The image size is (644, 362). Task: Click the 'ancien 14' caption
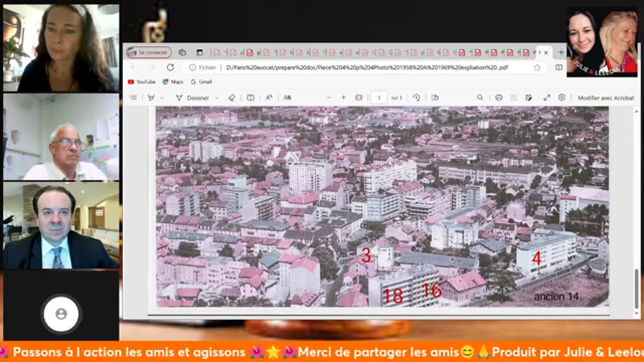(x=556, y=297)
